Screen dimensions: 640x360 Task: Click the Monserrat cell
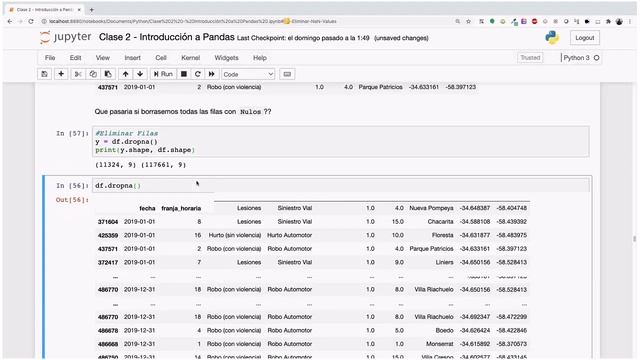440,344
